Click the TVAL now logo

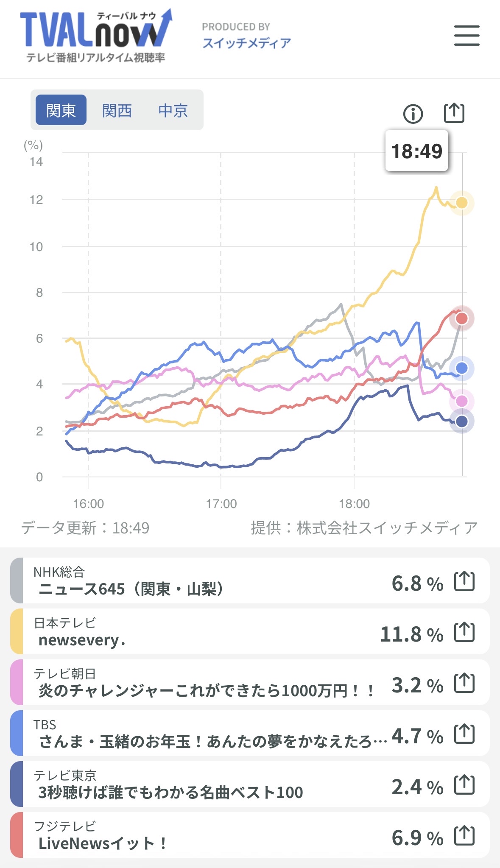coord(96,36)
